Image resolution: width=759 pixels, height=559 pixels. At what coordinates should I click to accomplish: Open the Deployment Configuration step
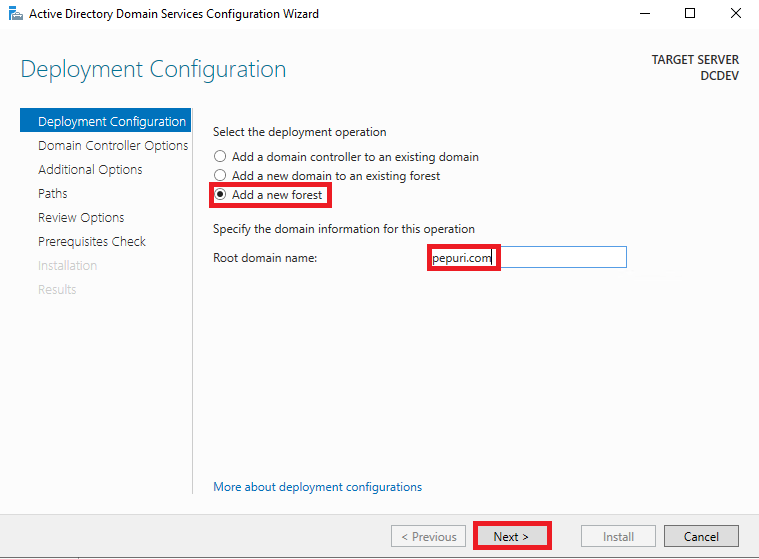pos(106,121)
